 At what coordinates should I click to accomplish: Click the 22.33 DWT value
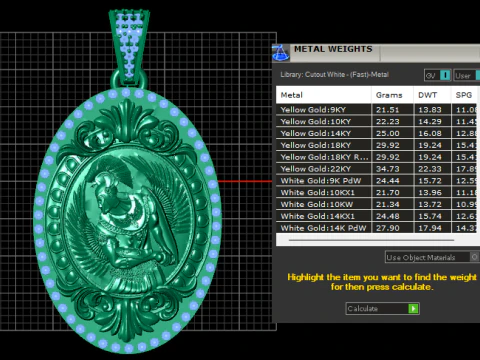click(x=430, y=169)
